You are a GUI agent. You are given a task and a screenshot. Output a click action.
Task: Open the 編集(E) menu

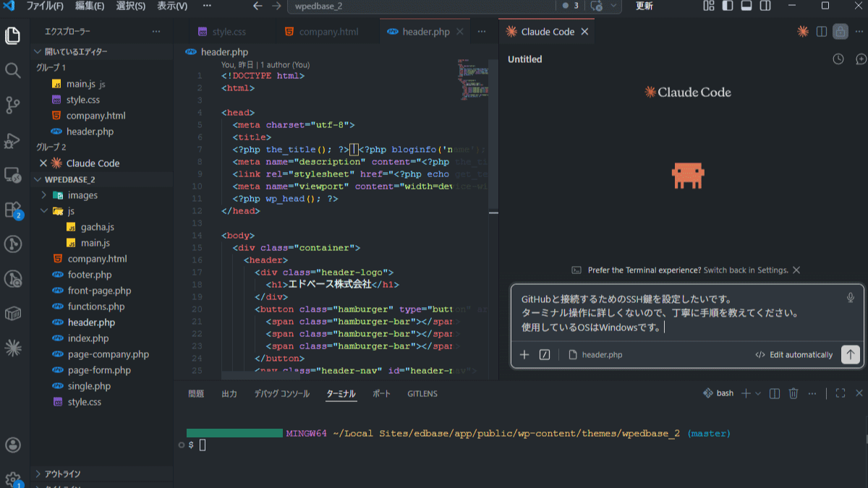(90, 6)
